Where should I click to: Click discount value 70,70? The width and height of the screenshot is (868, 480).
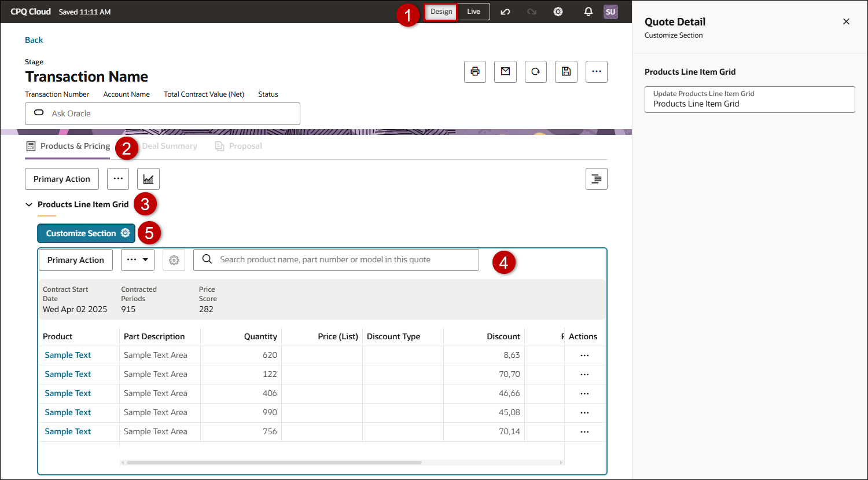[509, 374]
